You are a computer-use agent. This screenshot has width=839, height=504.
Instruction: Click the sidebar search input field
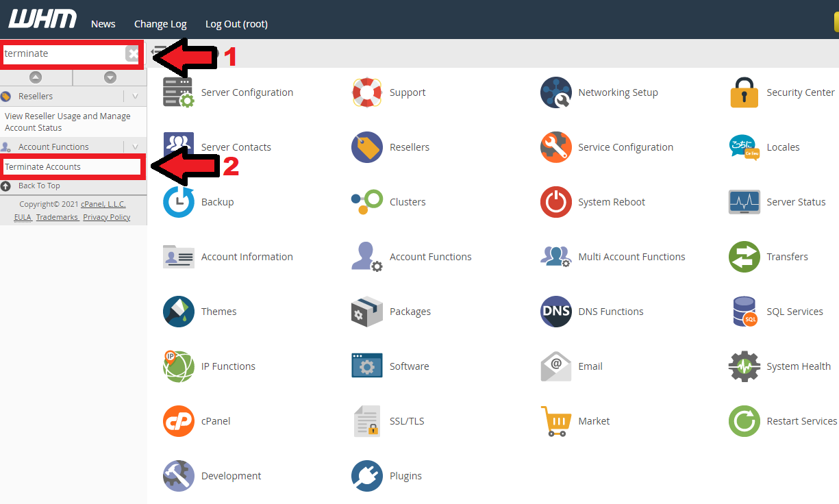[62, 53]
